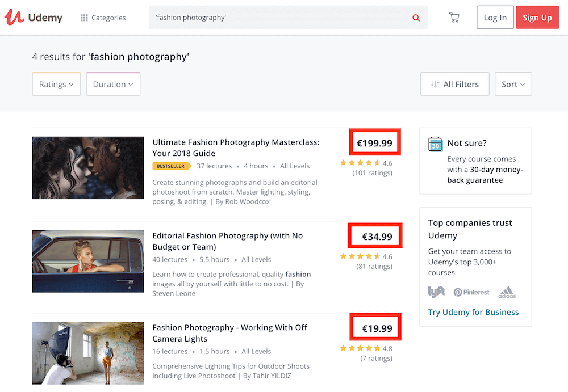The width and height of the screenshot is (568, 392).
Task: Click the couple portrait course thumbnail
Action: click(x=88, y=168)
